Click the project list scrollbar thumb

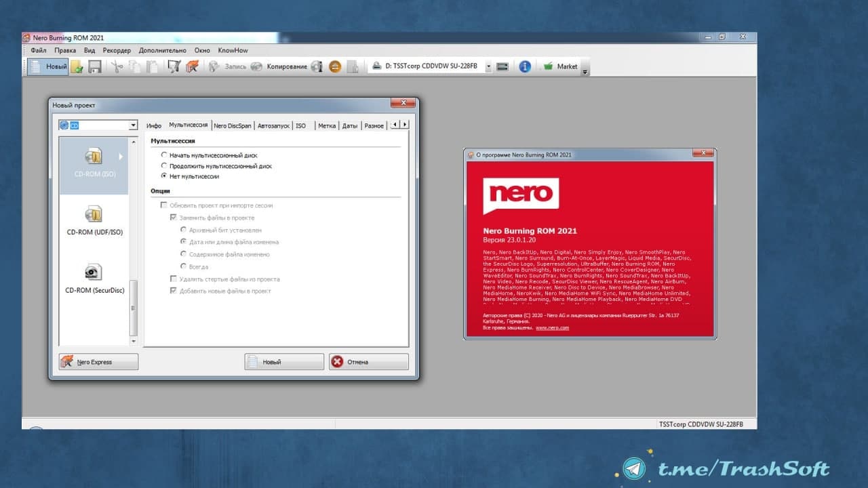134,307
